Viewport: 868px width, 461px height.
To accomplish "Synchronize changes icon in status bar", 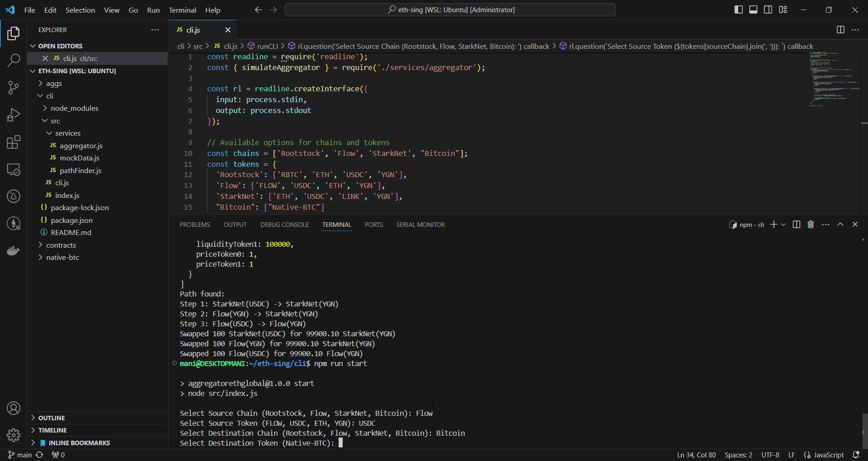I will pos(40,455).
